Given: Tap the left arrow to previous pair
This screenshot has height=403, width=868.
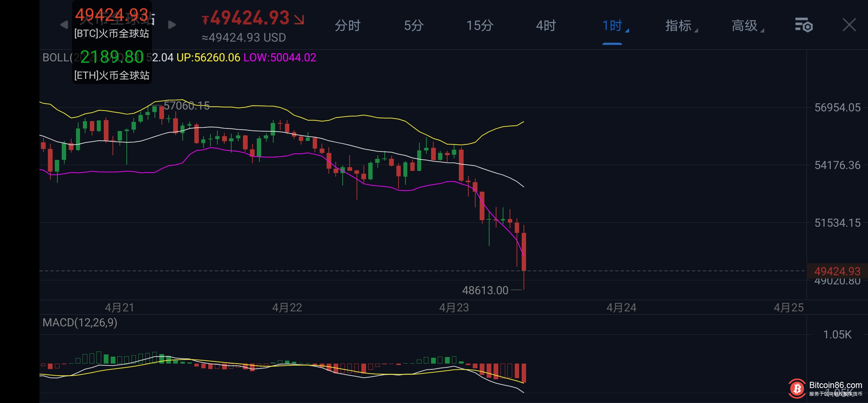Looking at the screenshot, I should (x=64, y=25).
